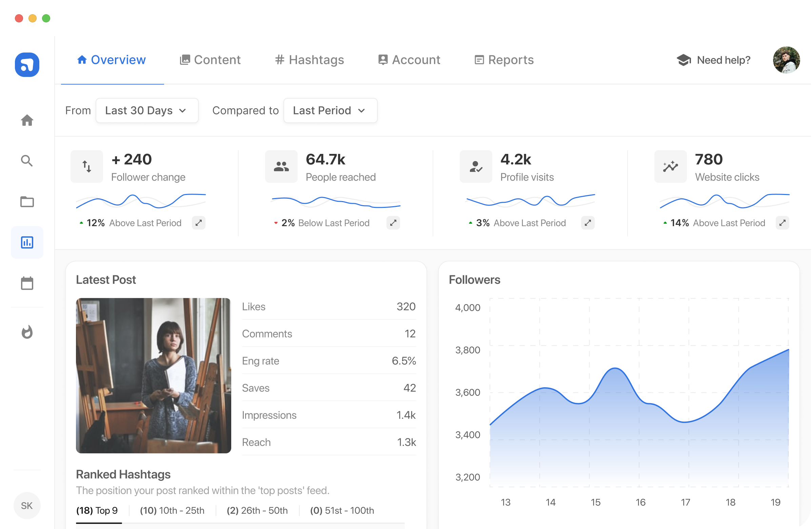
Task: Click the graduation cap help icon
Action: click(684, 60)
